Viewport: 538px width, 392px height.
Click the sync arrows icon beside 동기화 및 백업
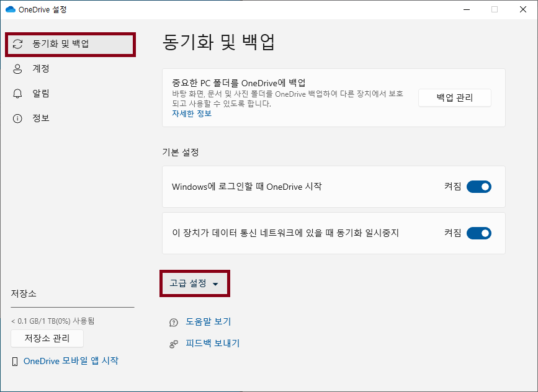[x=17, y=44]
